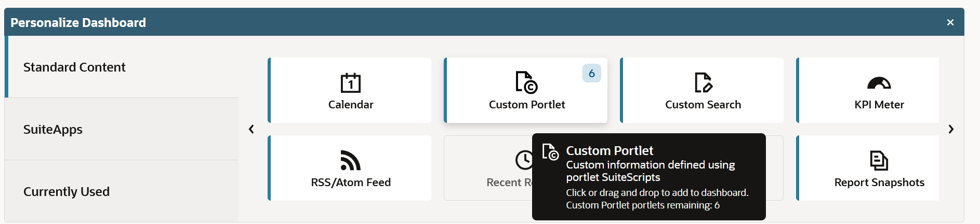This screenshot has height=224, width=980.
Task: Click the Personalize Dashboard title text
Action: (78, 22)
